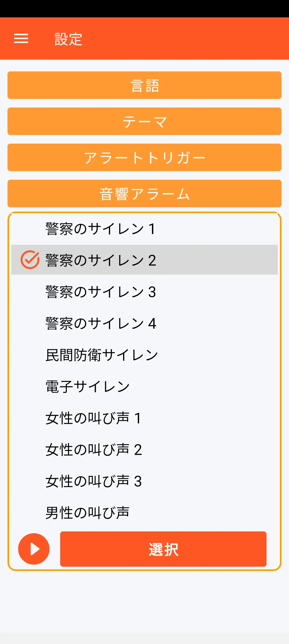Click the orange checkmark on 警察のサイレン 2

30,260
